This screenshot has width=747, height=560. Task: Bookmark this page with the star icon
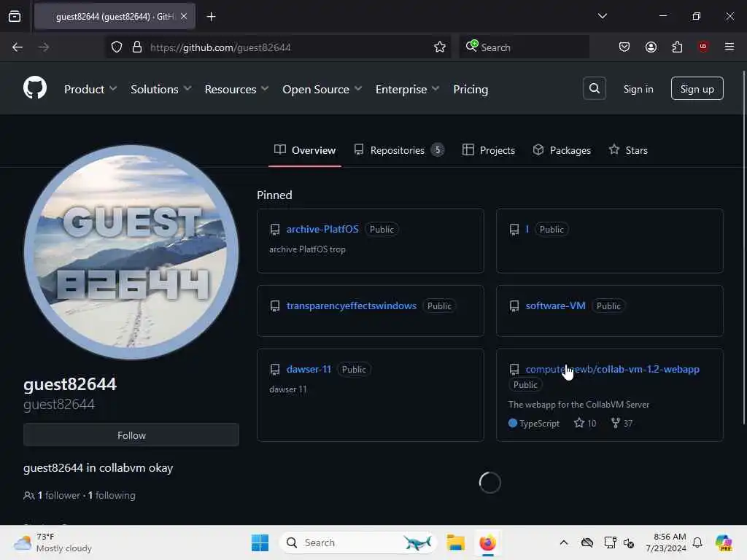439,47
